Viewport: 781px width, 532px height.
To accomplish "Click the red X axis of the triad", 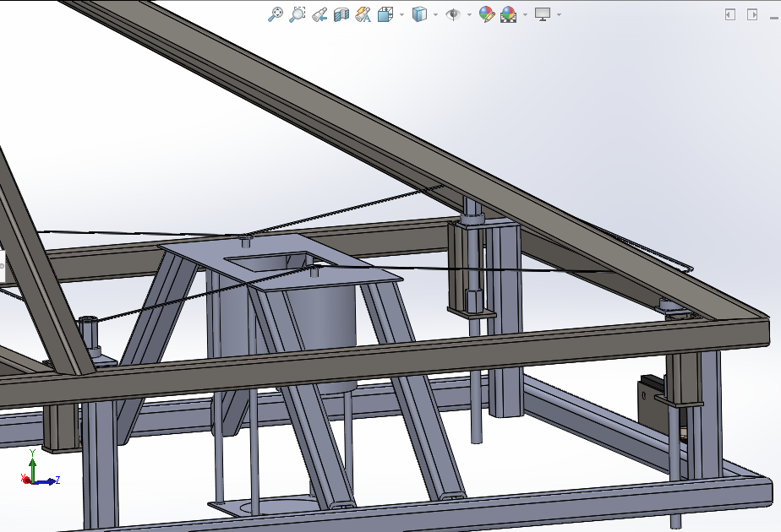I will 25,479.
